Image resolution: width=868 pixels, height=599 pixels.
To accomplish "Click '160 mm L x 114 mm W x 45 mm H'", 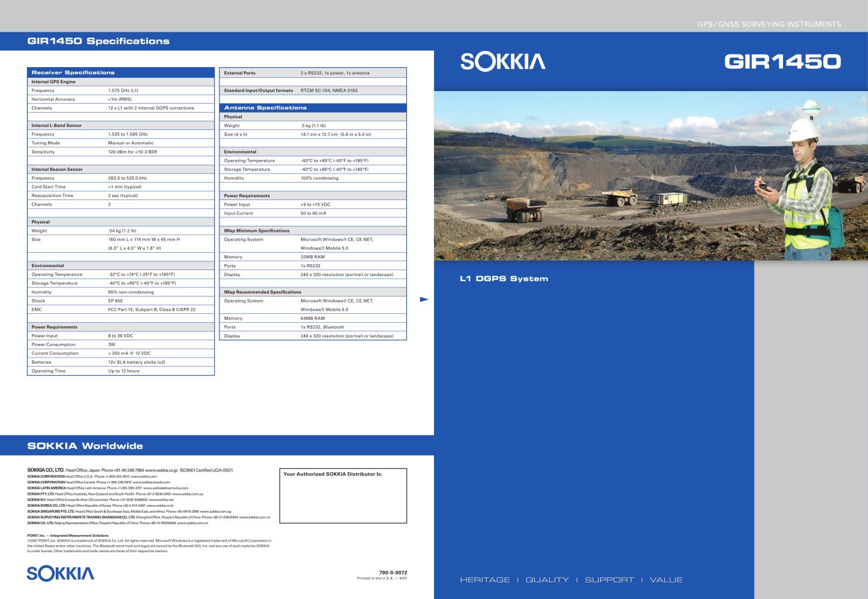I will point(144,239).
